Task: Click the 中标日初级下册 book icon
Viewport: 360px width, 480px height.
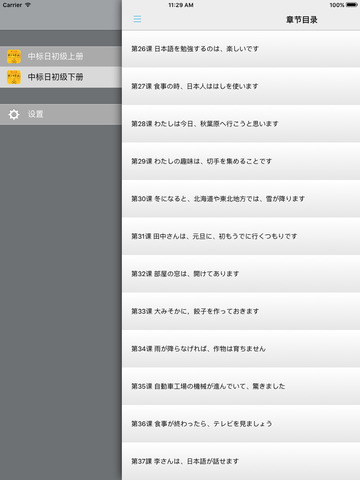Action: (14, 77)
